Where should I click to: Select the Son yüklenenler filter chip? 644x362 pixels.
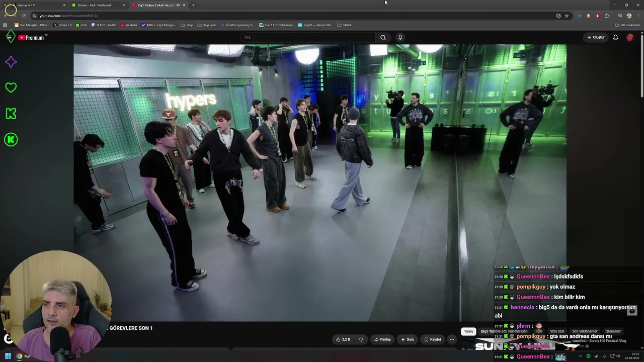coord(585,331)
